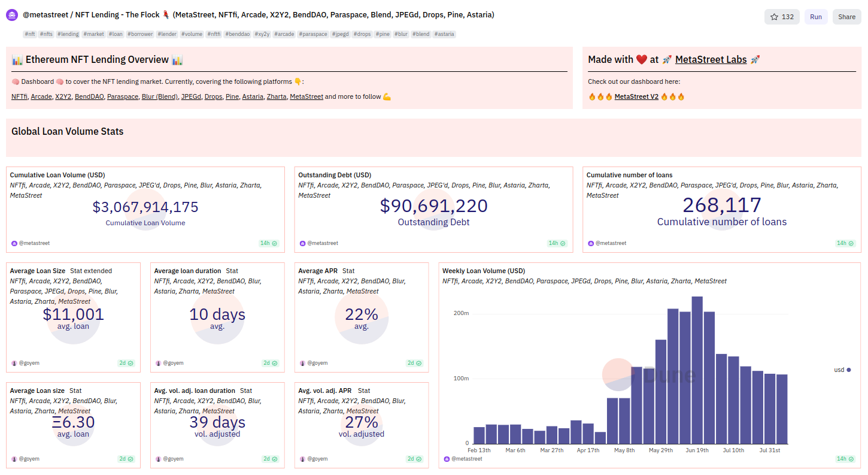The width and height of the screenshot is (868, 475).
Task: Click the Weekly Loan Volume (USD) title
Action: 484,271
